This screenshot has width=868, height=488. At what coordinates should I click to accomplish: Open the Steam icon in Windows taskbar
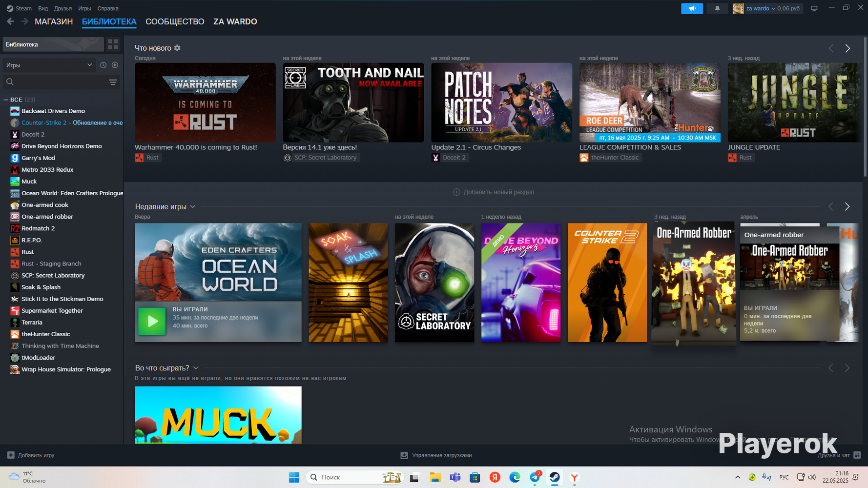point(555,477)
